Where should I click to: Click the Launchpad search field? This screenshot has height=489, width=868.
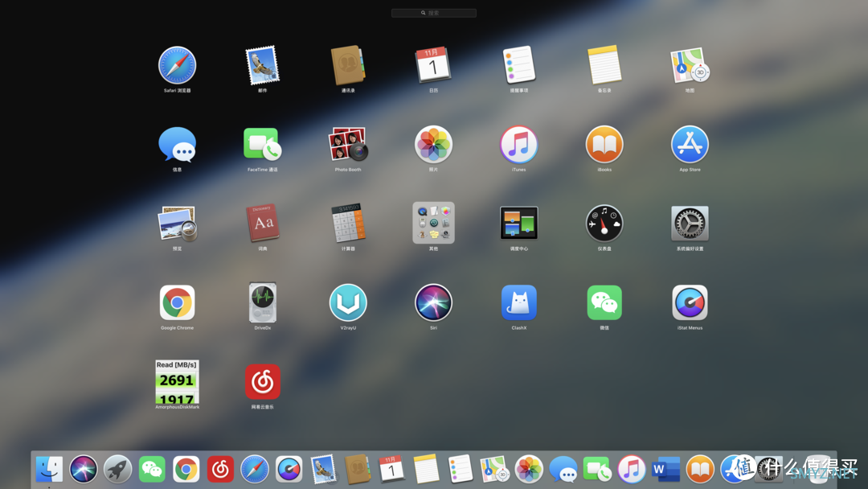(x=433, y=13)
